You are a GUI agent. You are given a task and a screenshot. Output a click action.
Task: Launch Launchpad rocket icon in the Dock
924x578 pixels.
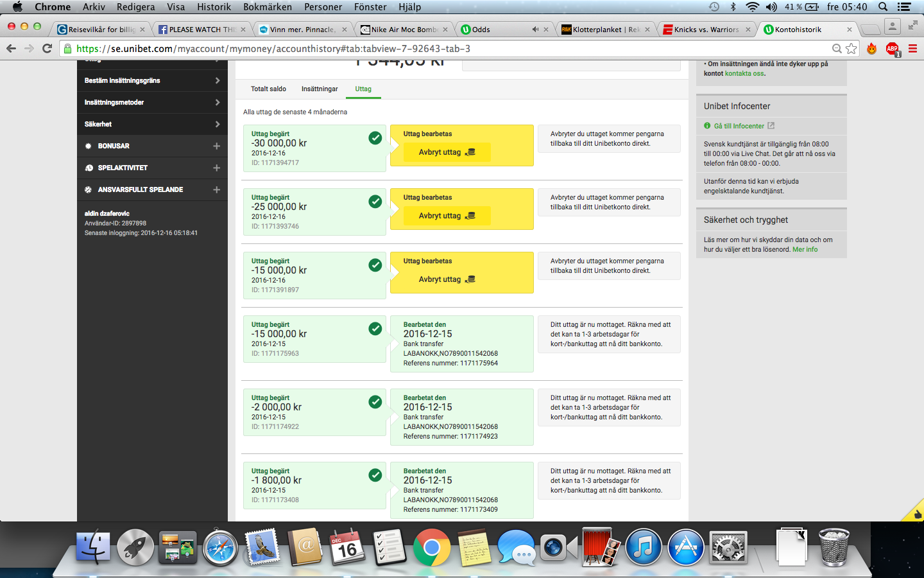click(x=135, y=548)
